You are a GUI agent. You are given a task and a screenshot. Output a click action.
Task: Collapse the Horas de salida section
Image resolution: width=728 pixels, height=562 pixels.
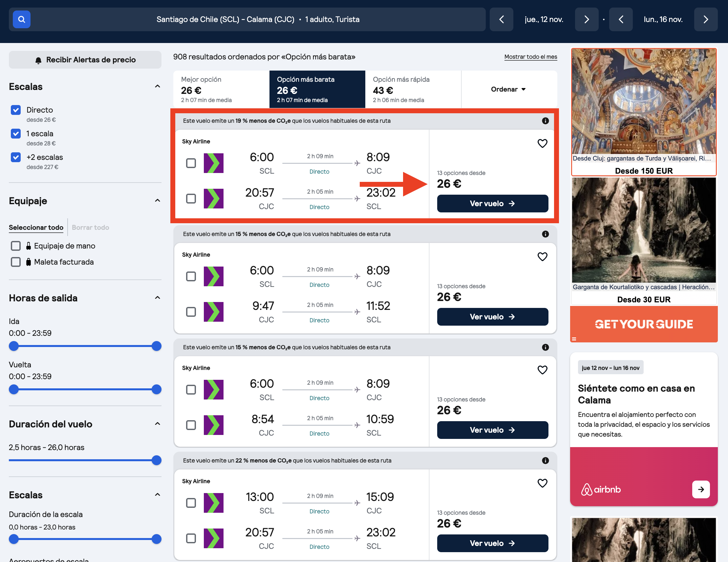[x=158, y=298]
